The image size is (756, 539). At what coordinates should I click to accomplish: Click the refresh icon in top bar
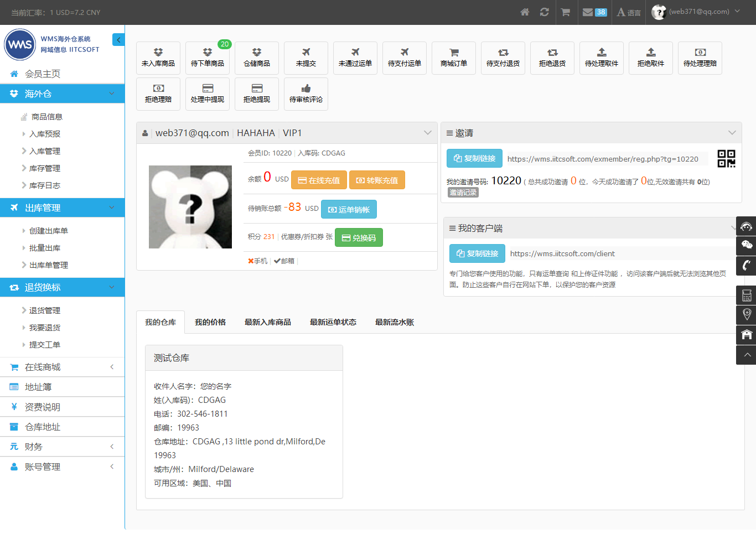pos(545,12)
